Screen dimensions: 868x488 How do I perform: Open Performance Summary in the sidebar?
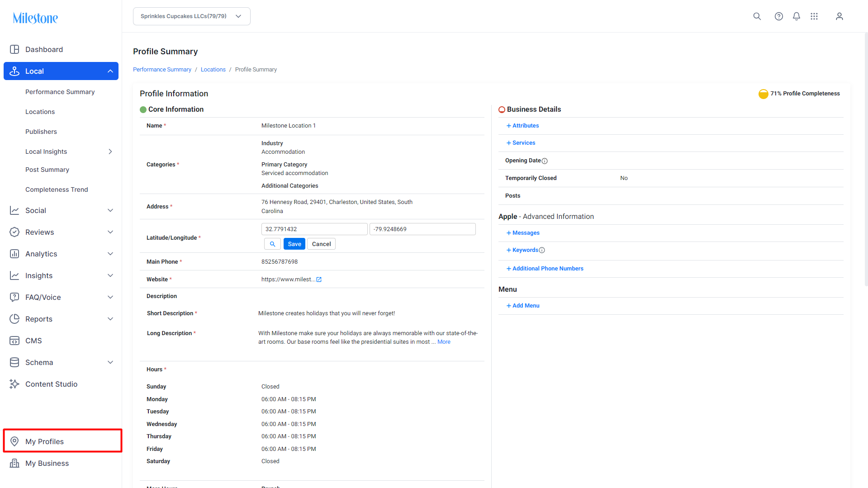coord(60,92)
